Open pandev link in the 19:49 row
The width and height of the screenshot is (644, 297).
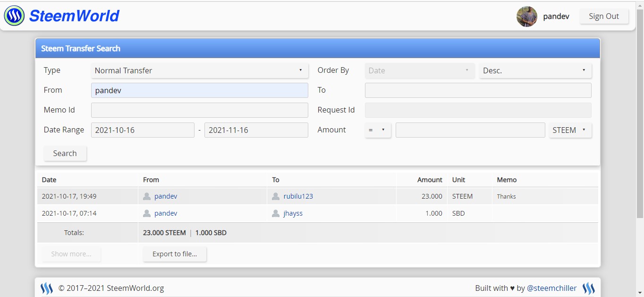(x=166, y=196)
